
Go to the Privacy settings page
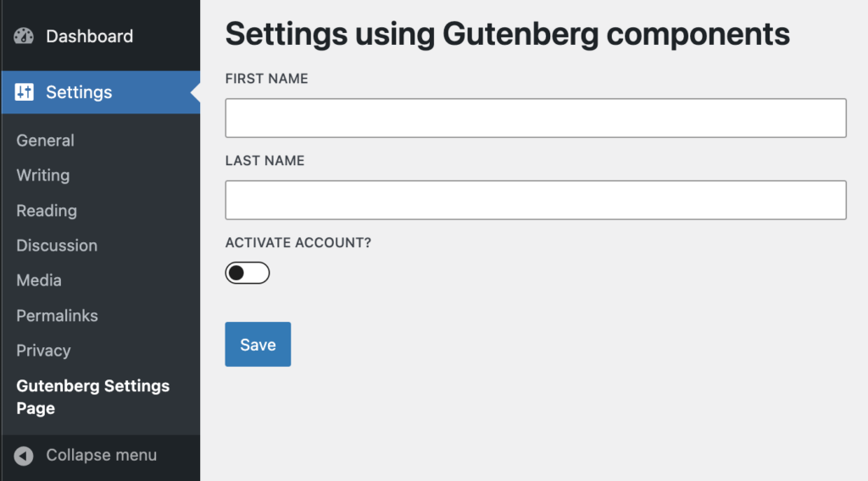[x=43, y=351]
